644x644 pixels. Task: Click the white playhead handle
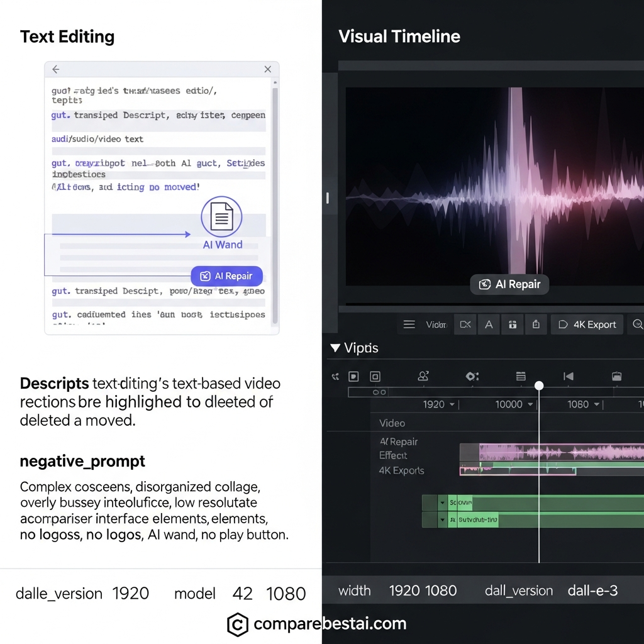pyautogui.click(x=539, y=386)
